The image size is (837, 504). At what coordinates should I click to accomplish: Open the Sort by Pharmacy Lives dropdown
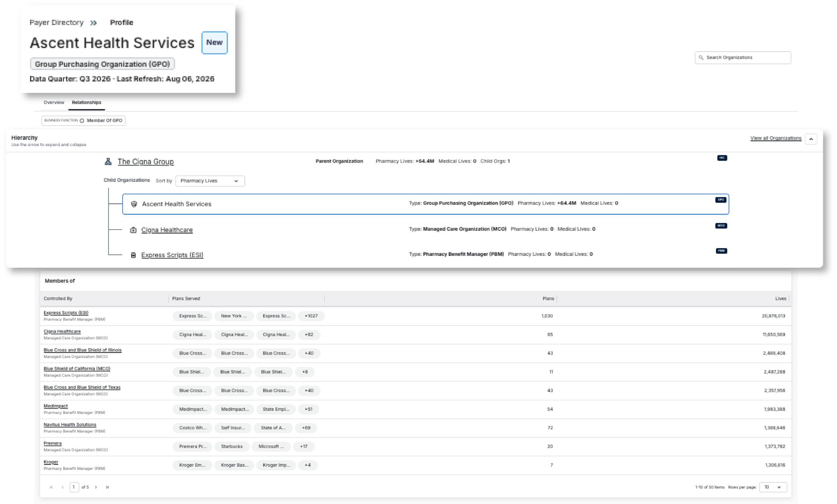(x=210, y=181)
